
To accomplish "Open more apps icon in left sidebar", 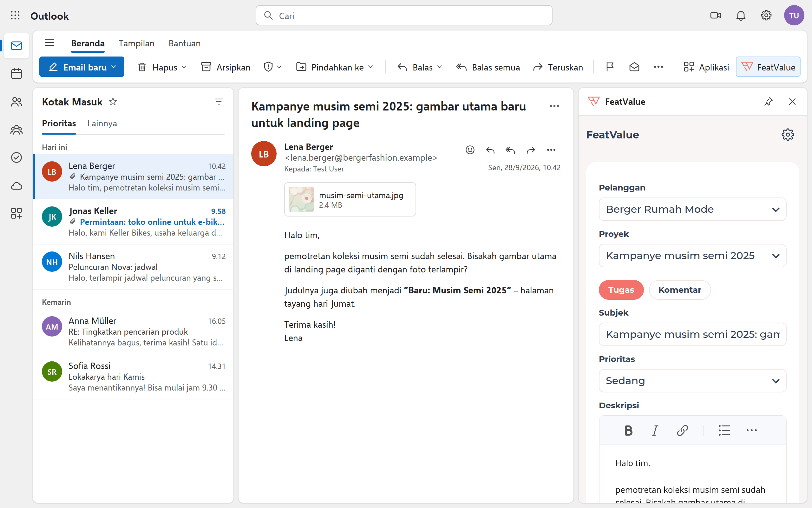I will (16, 213).
